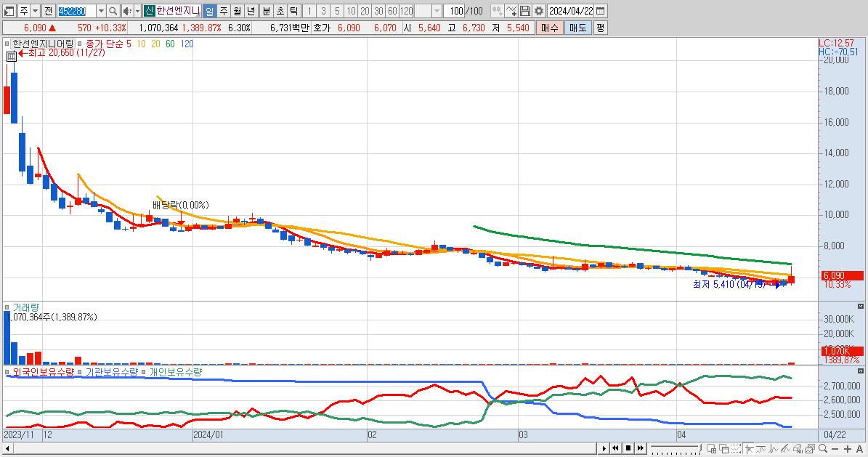
Task: Select the tick (틱) period toggle
Action: click(294, 10)
